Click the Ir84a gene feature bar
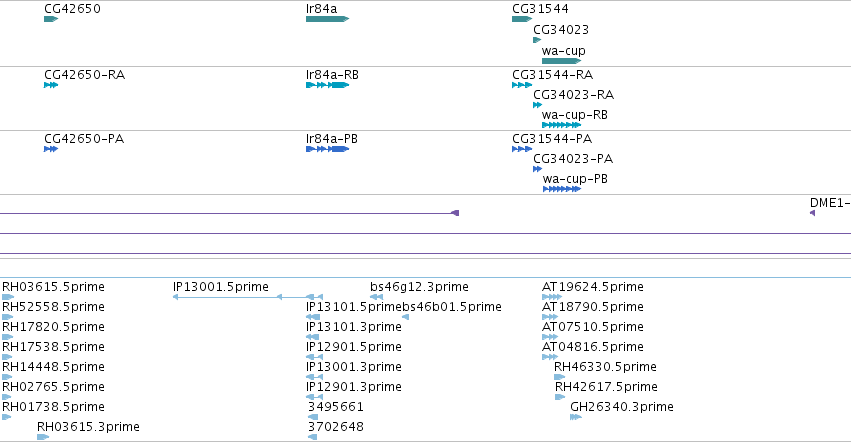The height and width of the screenshot is (442, 851). pos(327,19)
